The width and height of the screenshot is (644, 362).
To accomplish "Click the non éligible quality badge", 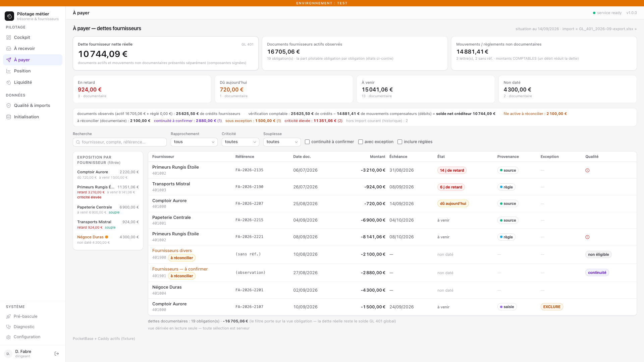I will [598, 255].
